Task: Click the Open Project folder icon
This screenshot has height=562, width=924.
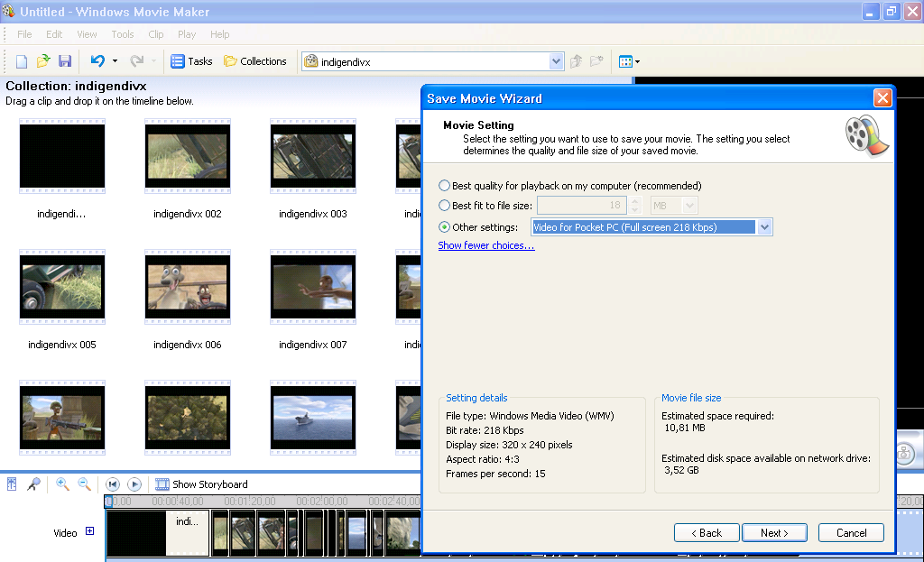Action: (x=43, y=61)
